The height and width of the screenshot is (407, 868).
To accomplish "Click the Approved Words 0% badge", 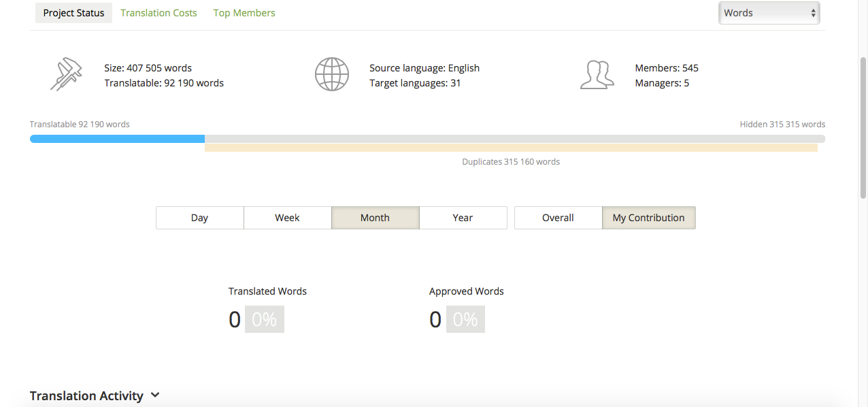I will click(465, 319).
